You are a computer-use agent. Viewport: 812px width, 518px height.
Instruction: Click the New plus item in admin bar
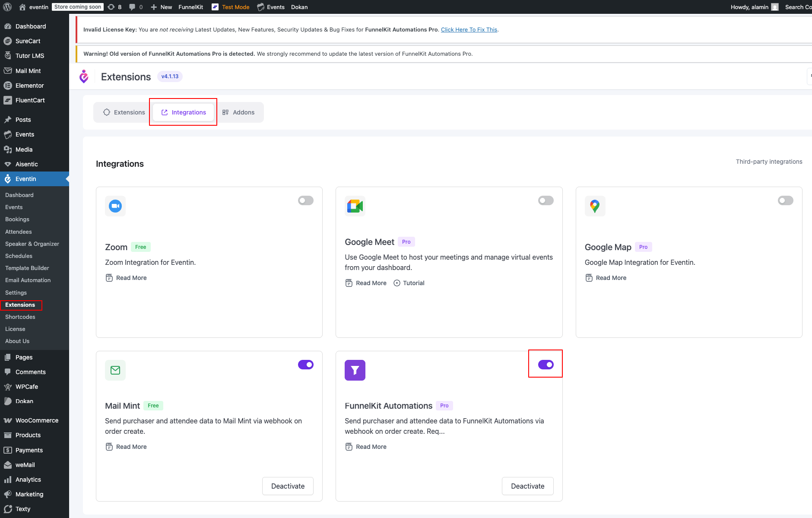(161, 7)
